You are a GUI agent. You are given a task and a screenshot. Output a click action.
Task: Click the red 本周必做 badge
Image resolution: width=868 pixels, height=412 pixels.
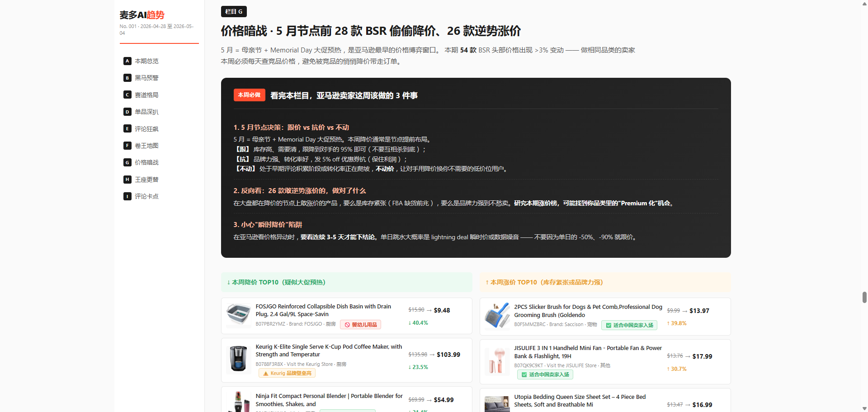249,95
